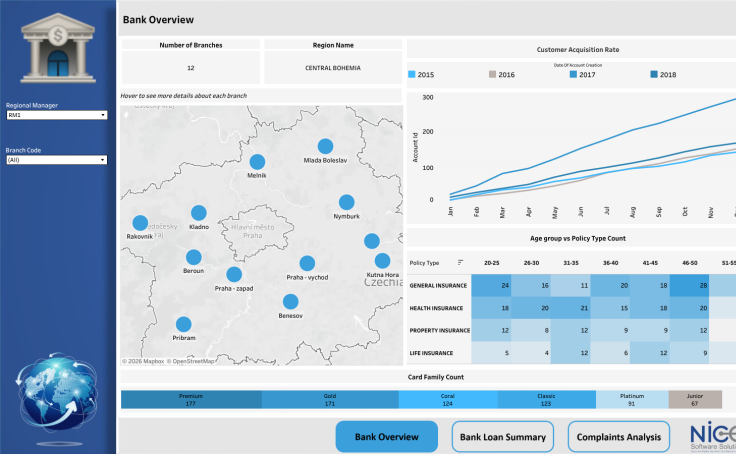Toggle the 2016 legend color swatch
The width and height of the screenshot is (736, 454).
[x=492, y=74]
